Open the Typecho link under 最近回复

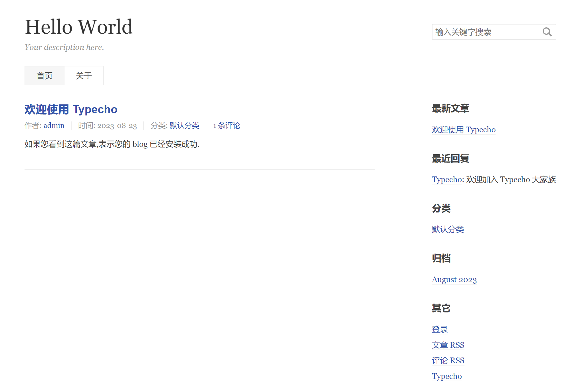[x=446, y=179]
